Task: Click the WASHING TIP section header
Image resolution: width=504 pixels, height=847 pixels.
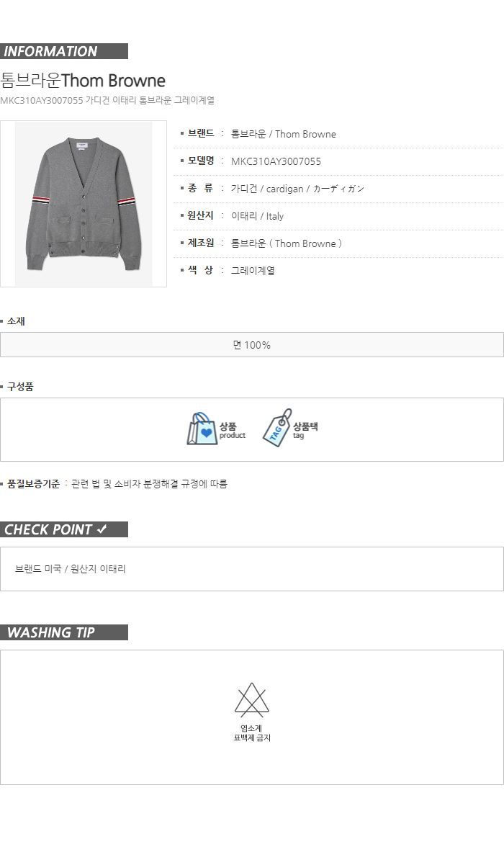Action: pyautogui.click(x=64, y=632)
